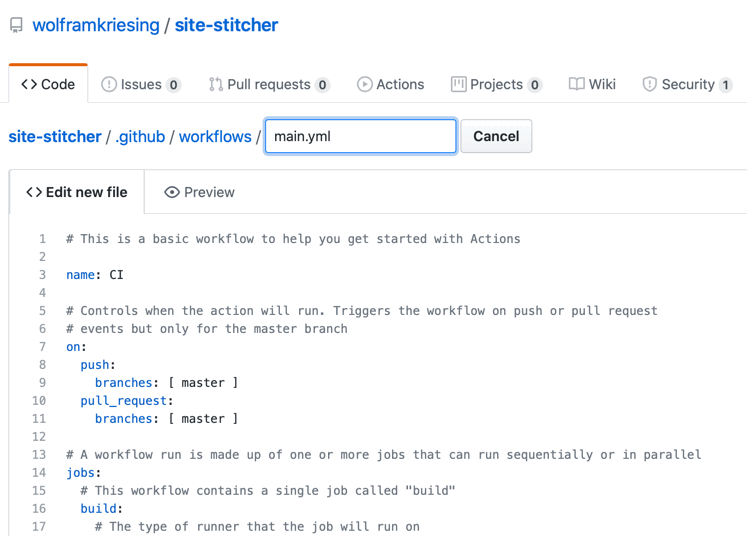747x536 pixels.
Task: Click the Actions play circle icon
Action: pos(364,84)
